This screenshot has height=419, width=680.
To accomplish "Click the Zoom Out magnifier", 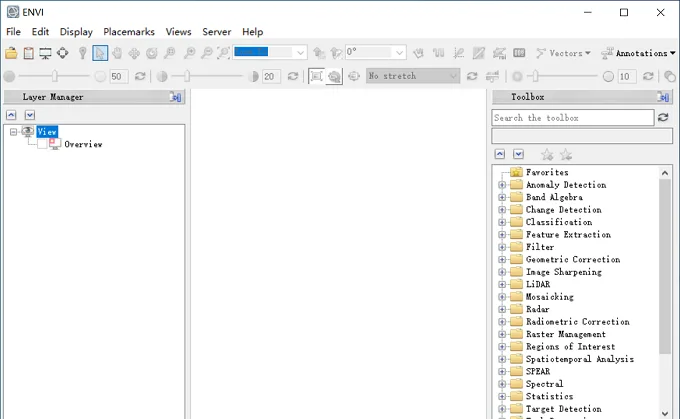I will 207,53.
